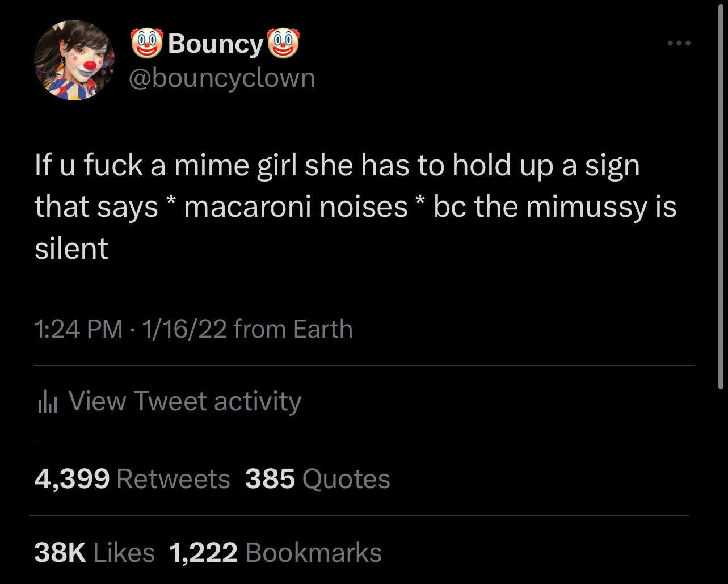View the 385 Quotes list
The height and width of the screenshot is (584, 728).
coord(318,480)
